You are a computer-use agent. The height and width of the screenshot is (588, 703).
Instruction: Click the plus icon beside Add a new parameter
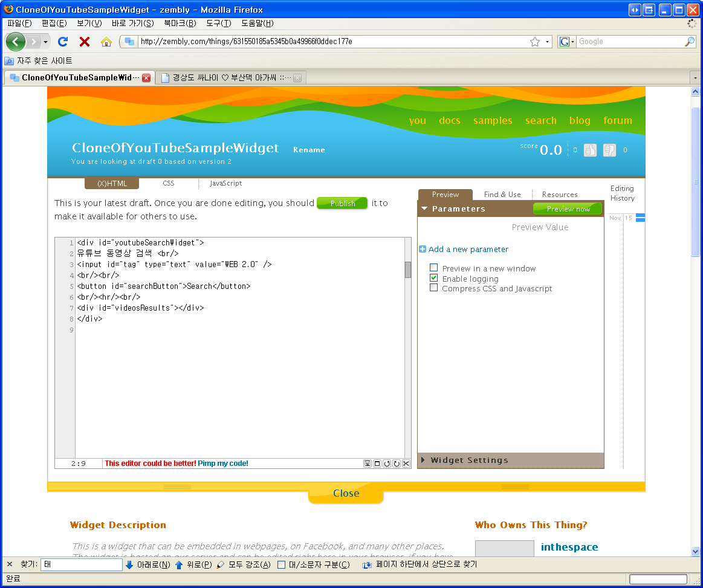[x=423, y=249]
